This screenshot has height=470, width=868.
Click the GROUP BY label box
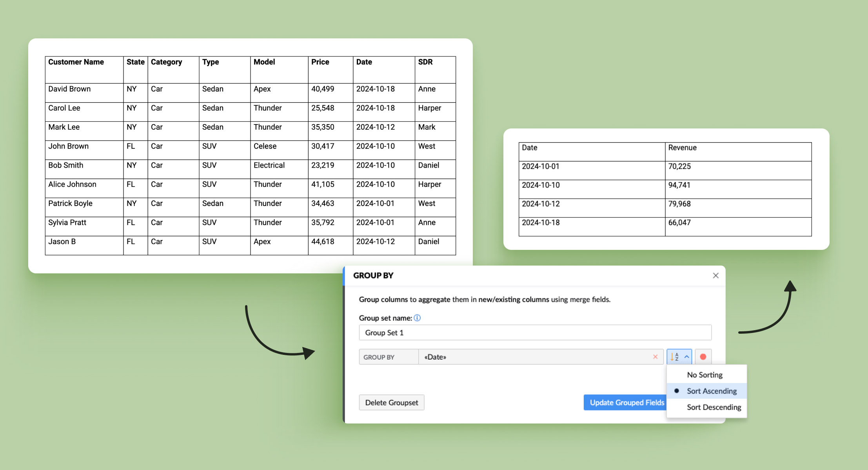(x=389, y=357)
